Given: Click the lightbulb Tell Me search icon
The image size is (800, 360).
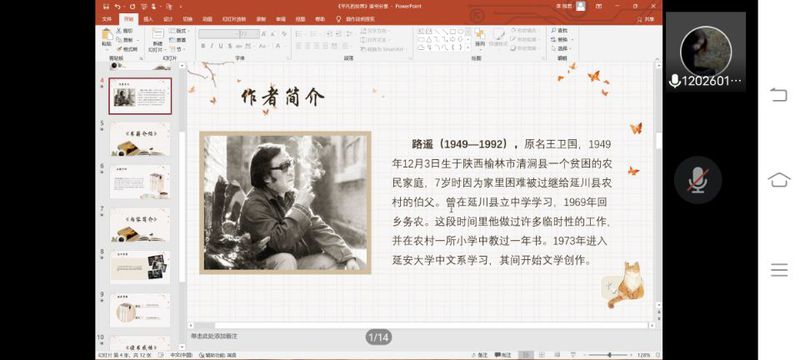Looking at the screenshot, I should click(x=339, y=19).
